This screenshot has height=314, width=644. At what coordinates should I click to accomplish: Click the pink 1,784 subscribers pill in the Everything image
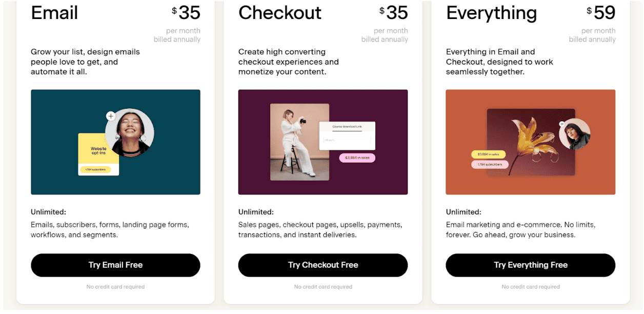click(x=490, y=165)
